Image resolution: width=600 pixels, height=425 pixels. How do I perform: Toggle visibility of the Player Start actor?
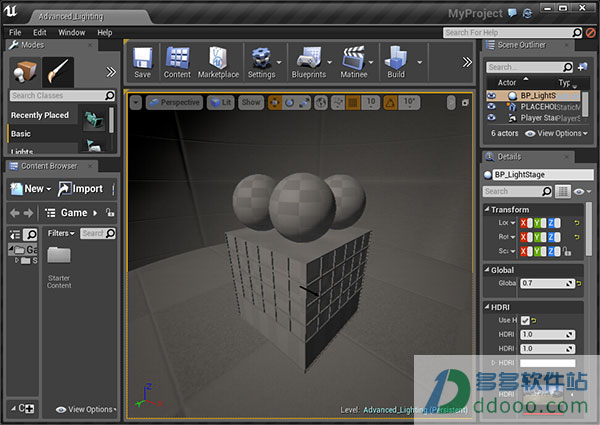pyautogui.click(x=491, y=117)
